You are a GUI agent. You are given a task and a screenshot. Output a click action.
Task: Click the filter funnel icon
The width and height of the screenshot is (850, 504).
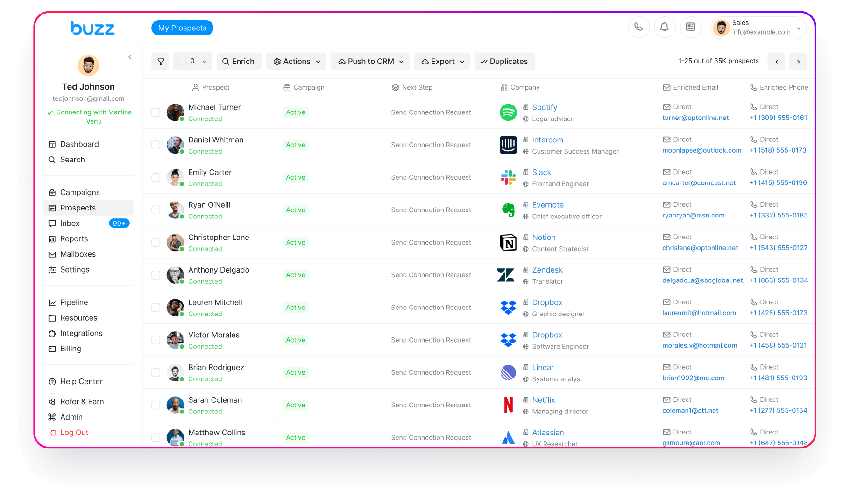point(161,62)
